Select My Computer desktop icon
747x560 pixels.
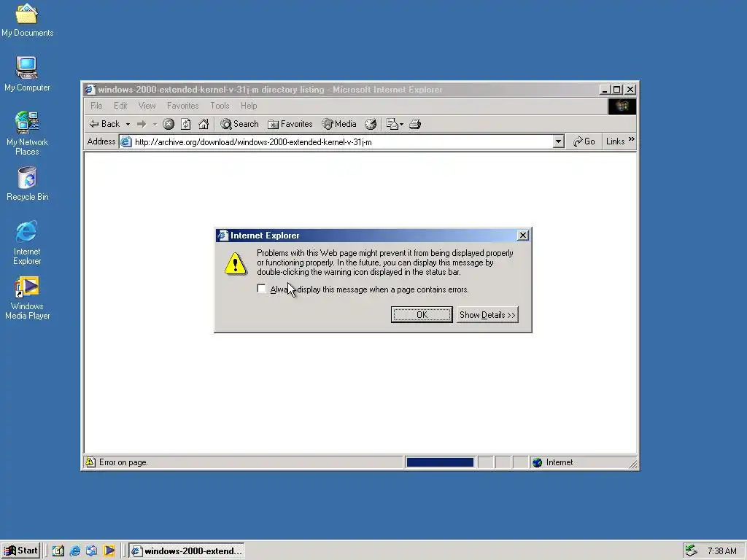(x=27, y=74)
